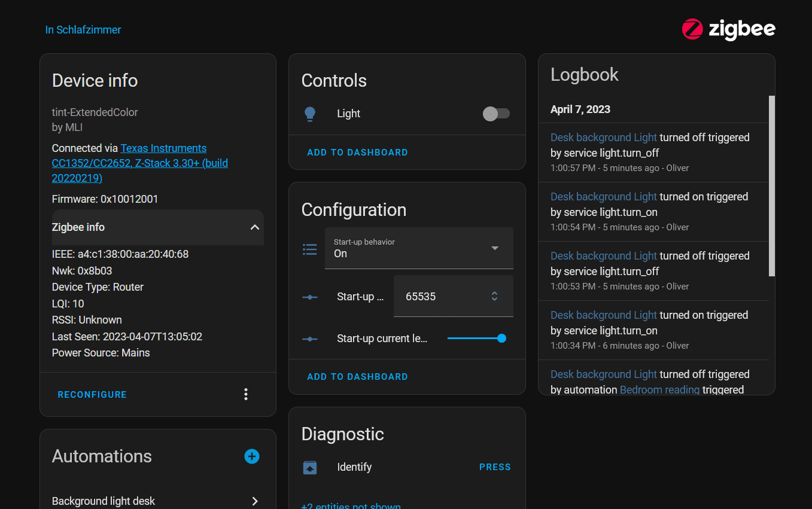The width and height of the screenshot is (812, 509).
Task: Open the In Schlafzimmer area link
Action: click(x=83, y=30)
